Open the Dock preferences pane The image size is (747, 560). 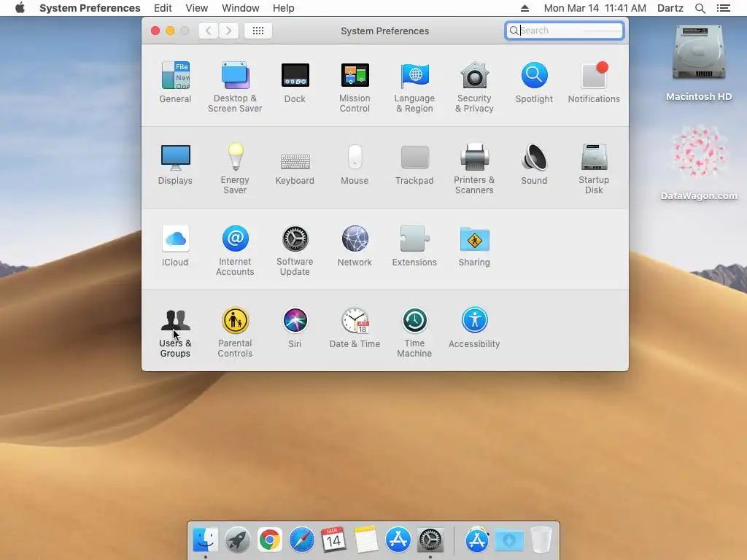295,82
